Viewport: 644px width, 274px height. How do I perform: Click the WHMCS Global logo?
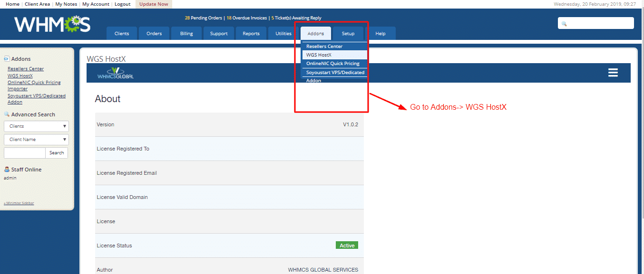click(116, 73)
